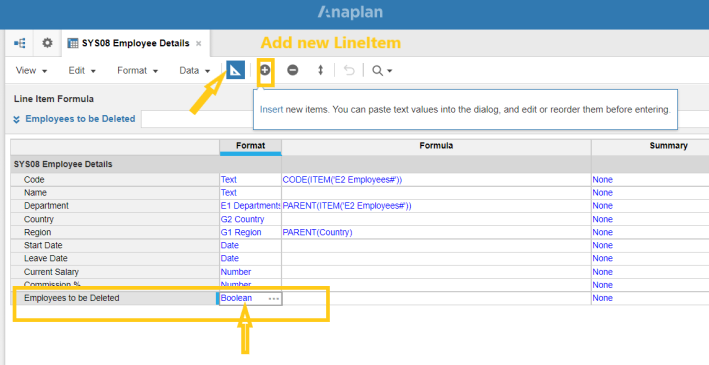The width and height of the screenshot is (709, 365).
Task: Select the Department line item row
Action: (115, 206)
